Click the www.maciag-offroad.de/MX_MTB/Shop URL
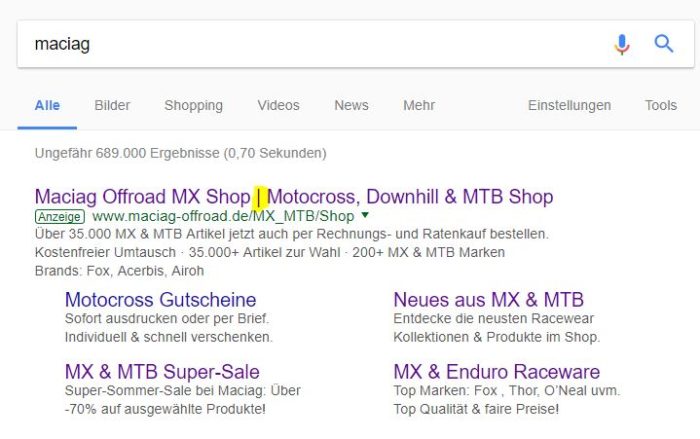The height and width of the screenshot is (439, 700). click(x=223, y=217)
